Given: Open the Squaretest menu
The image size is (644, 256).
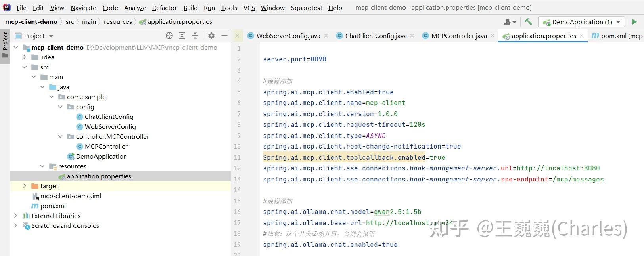Looking at the screenshot, I should tap(307, 8).
